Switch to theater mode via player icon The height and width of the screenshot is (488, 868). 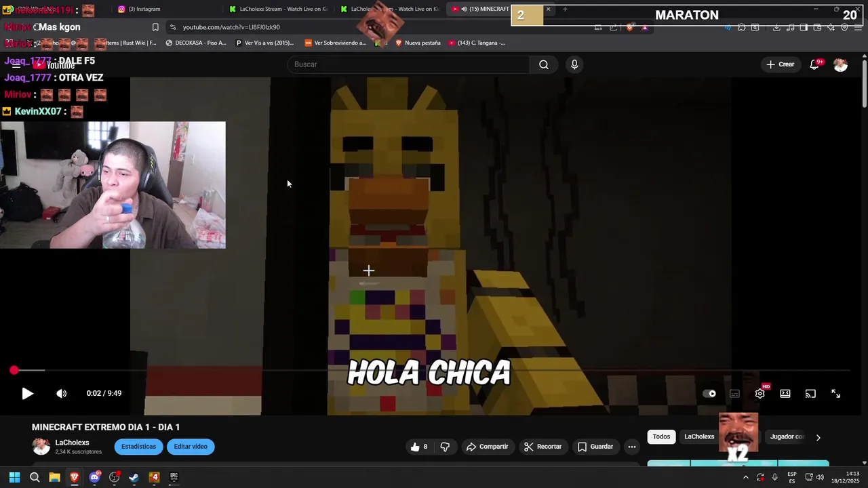pos(785,393)
